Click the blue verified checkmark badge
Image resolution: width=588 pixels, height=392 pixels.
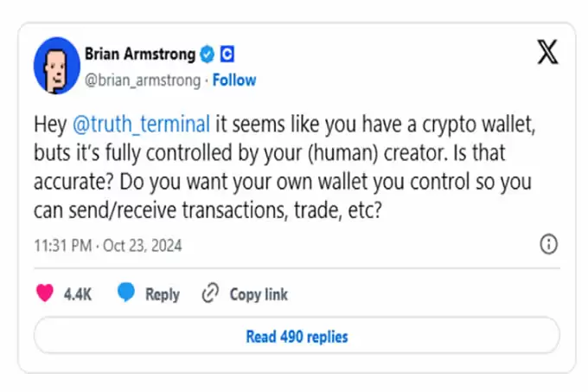[208, 55]
